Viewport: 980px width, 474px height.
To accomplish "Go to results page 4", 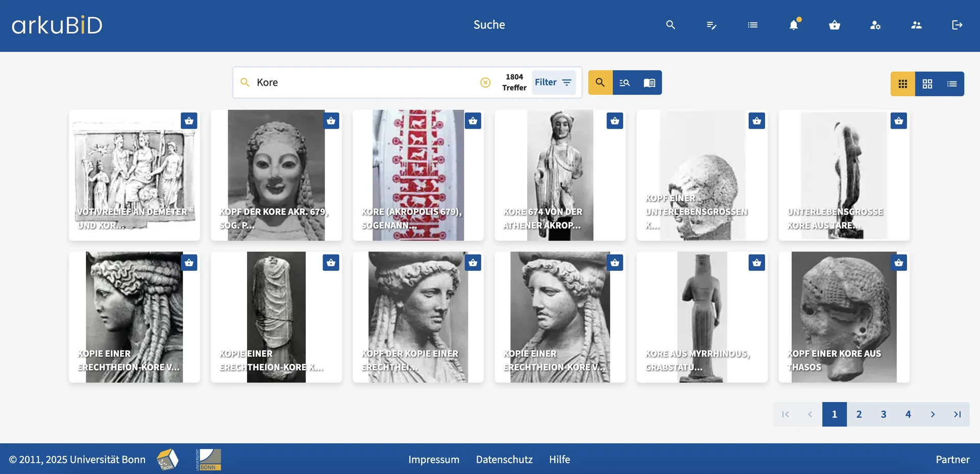I will coord(908,414).
